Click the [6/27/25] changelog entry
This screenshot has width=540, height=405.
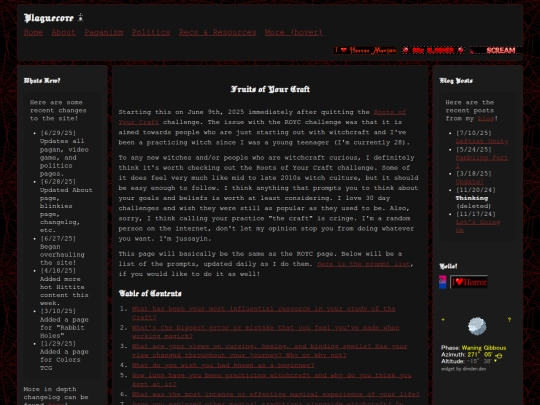62,250
